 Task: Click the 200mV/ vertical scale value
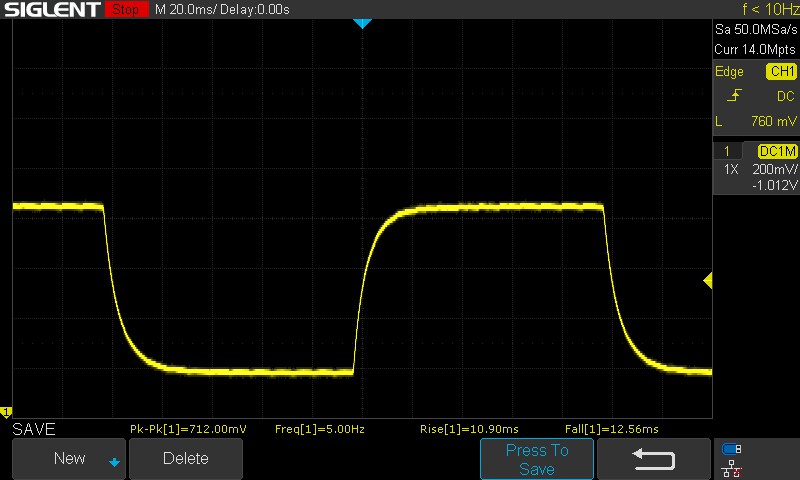[x=774, y=169]
